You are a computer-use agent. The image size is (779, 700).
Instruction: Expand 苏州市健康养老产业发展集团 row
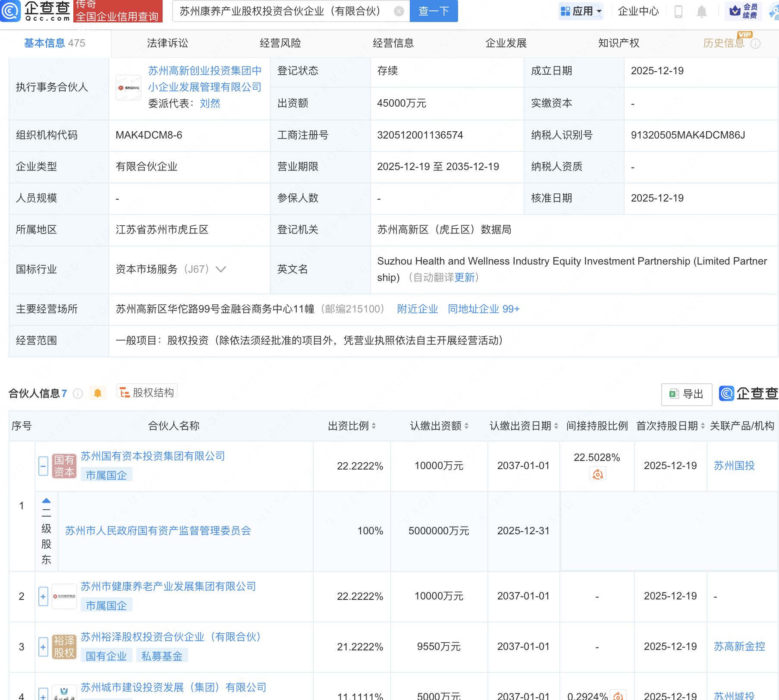43,596
